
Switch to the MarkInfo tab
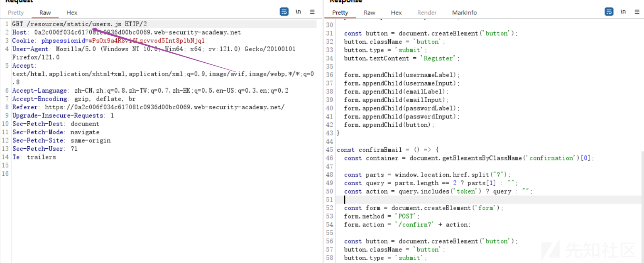(465, 13)
